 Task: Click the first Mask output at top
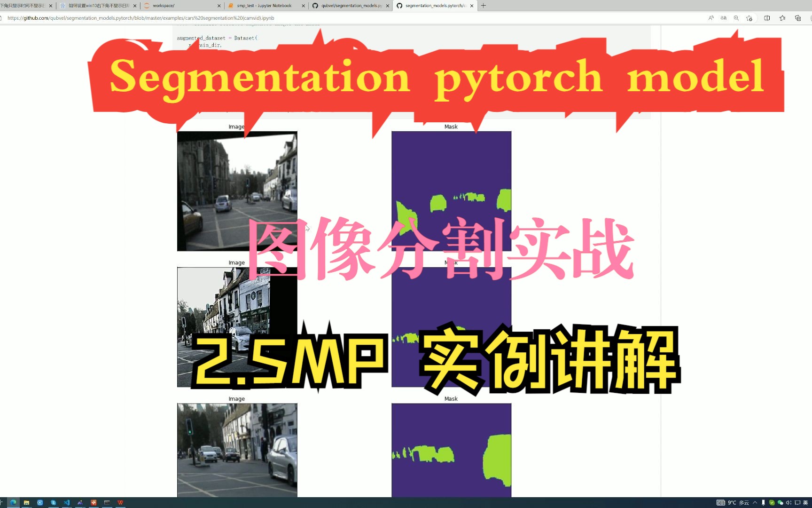[451, 191]
